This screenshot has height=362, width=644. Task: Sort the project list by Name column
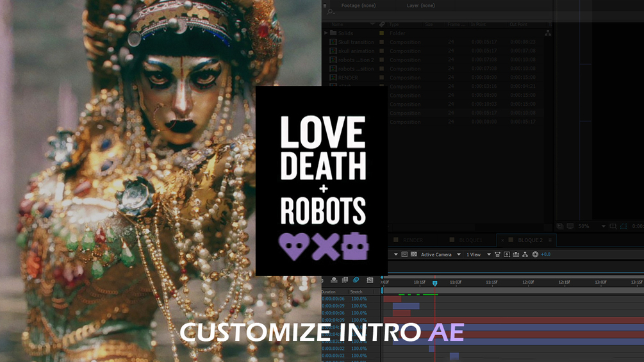tap(337, 24)
